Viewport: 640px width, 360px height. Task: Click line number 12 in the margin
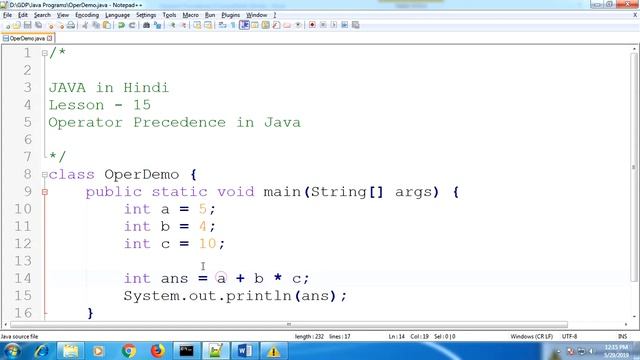coord(23,244)
